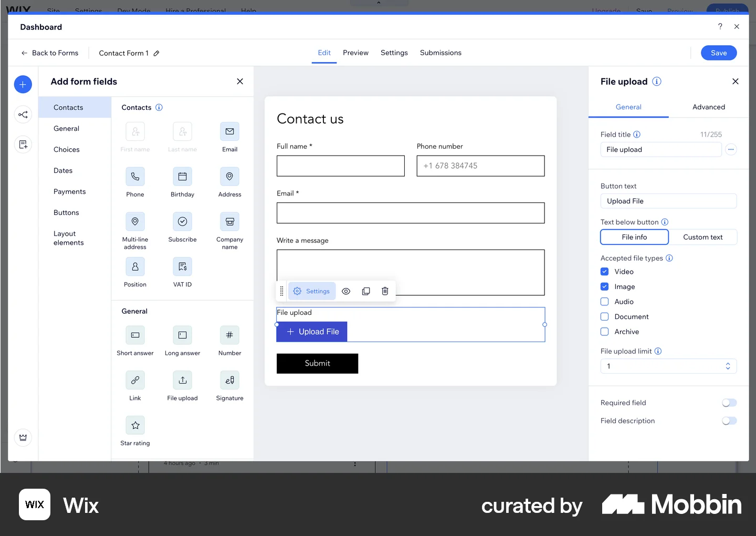The width and height of the screenshot is (756, 536).
Task: Add a Subscribe field icon
Action: click(x=182, y=222)
